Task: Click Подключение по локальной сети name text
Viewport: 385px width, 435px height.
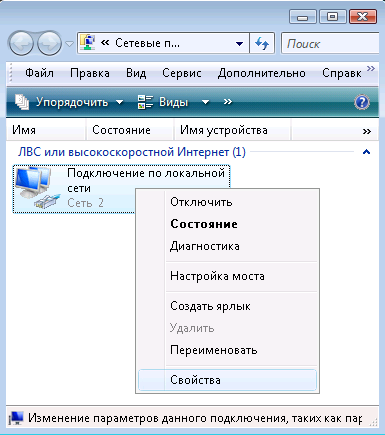Action: click(x=146, y=180)
